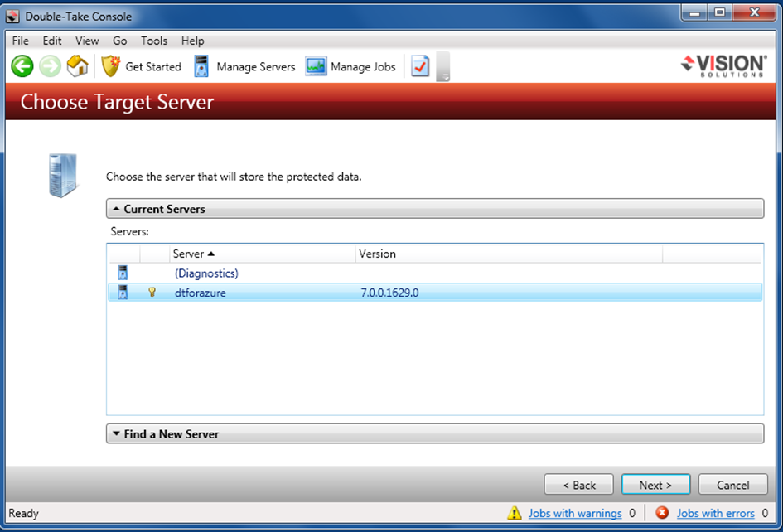Click the Next button

[655, 485]
